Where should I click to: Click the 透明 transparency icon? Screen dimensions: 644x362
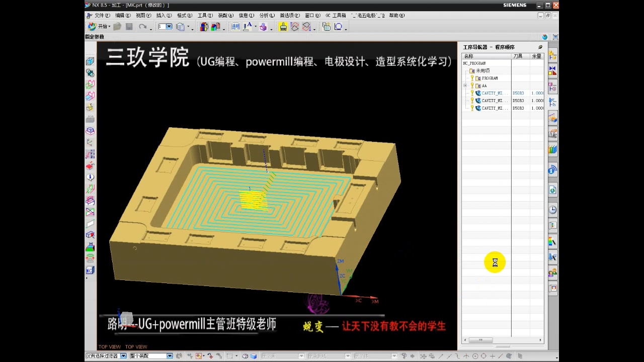[235, 27]
